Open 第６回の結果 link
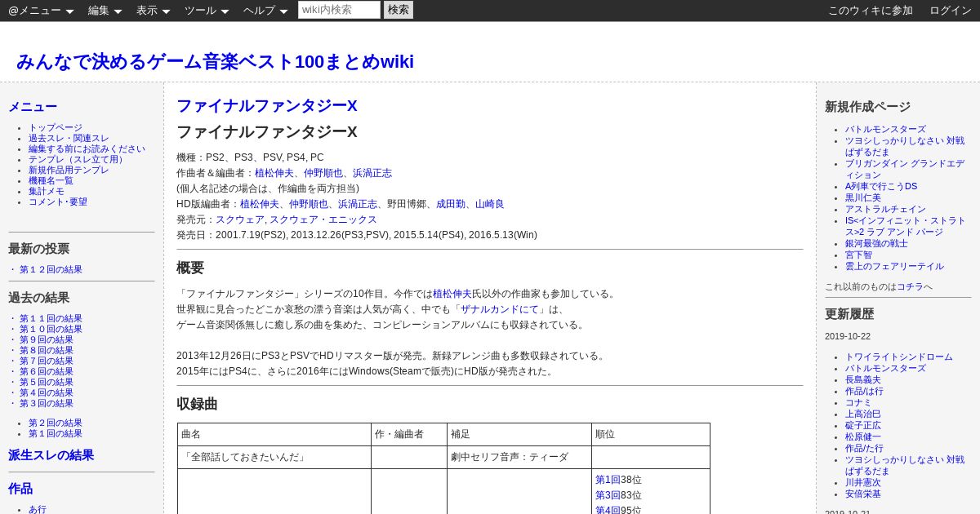This screenshot has height=514, width=980. pyautogui.click(x=47, y=372)
